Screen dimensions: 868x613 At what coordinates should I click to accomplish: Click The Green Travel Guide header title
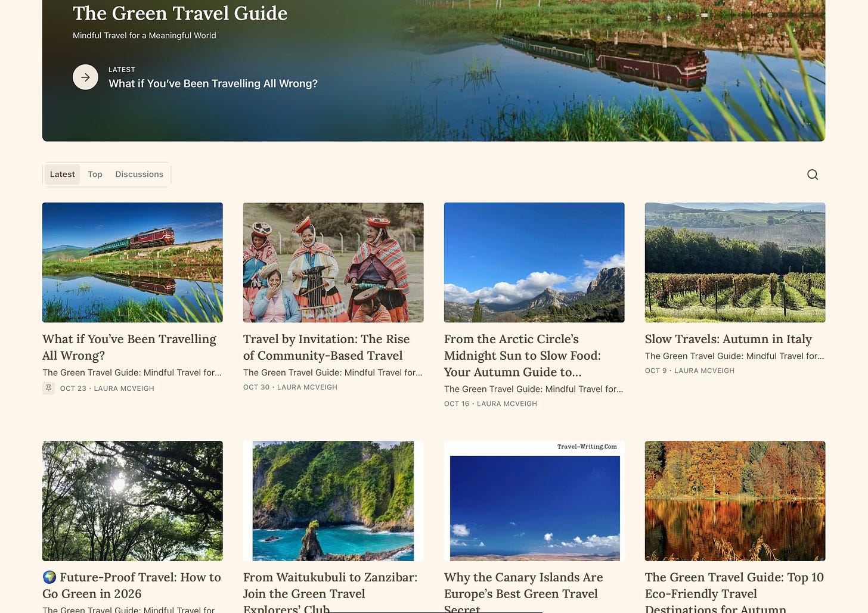[x=180, y=13]
